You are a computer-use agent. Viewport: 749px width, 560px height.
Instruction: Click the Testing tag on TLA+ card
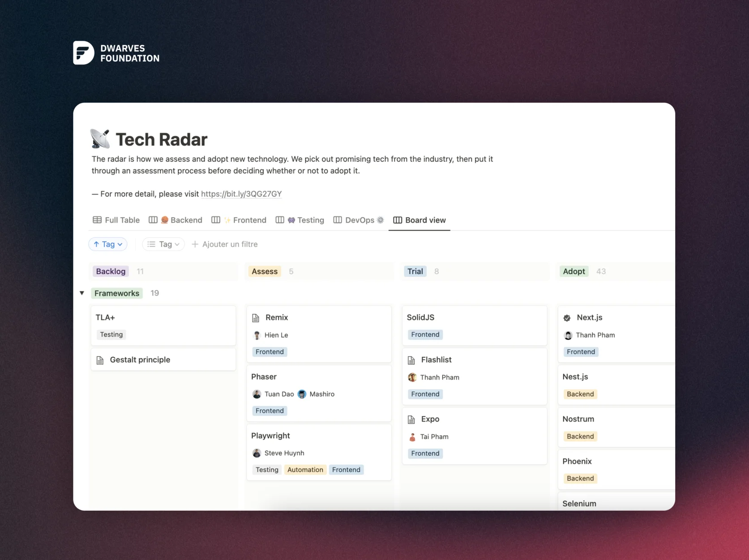tap(111, 334)
